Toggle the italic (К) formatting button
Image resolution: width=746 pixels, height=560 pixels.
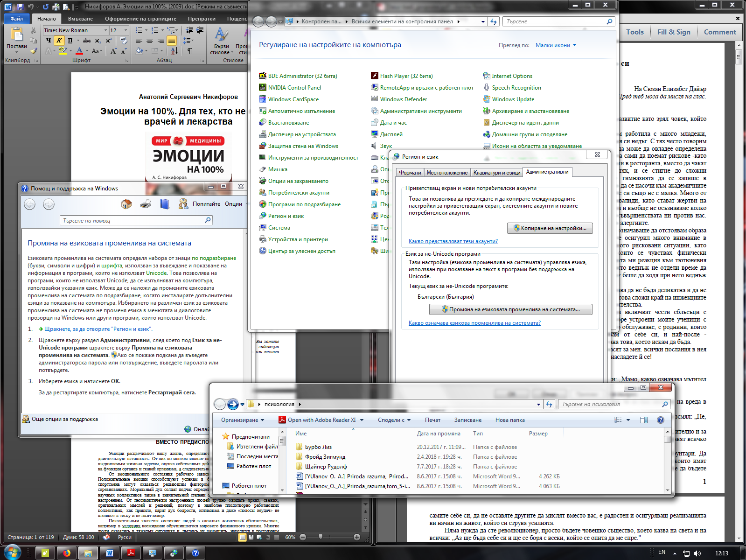[59, 41]
